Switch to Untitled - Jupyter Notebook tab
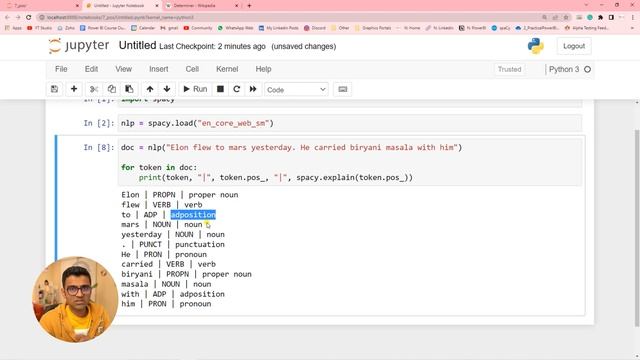This screenshot has height=360, width=640. click(118, 6)
